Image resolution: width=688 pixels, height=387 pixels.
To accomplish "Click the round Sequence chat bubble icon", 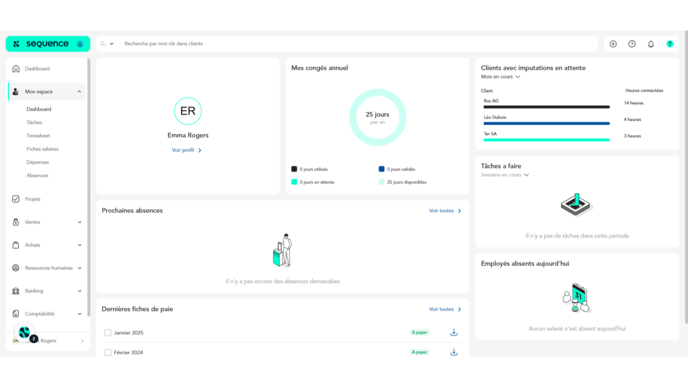I will coord(25,333).
